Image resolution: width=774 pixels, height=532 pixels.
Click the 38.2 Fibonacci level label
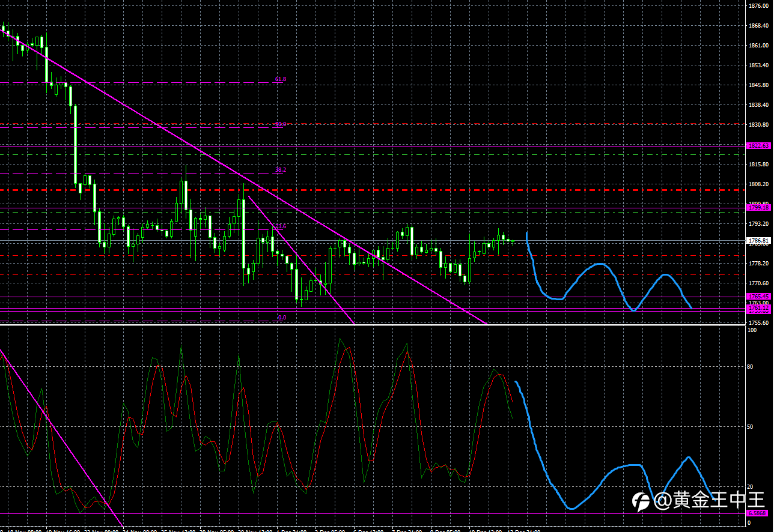281,171
